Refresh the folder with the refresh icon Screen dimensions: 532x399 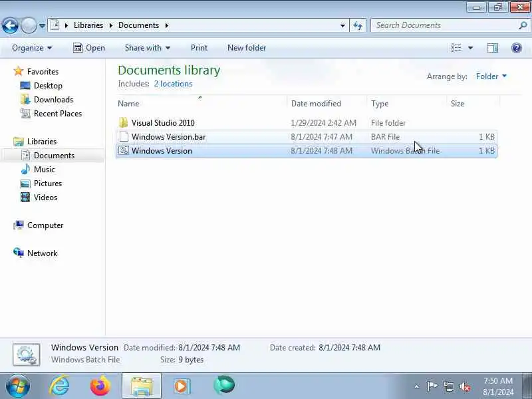[358, 25]
